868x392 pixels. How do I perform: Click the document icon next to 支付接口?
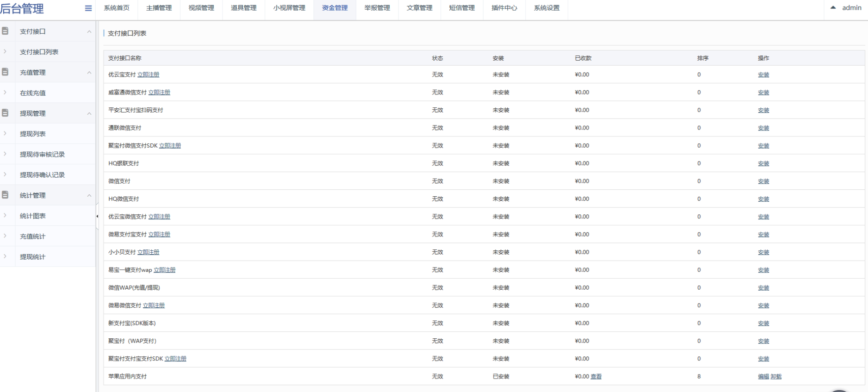pyautogui.click(x=5, y=31)
